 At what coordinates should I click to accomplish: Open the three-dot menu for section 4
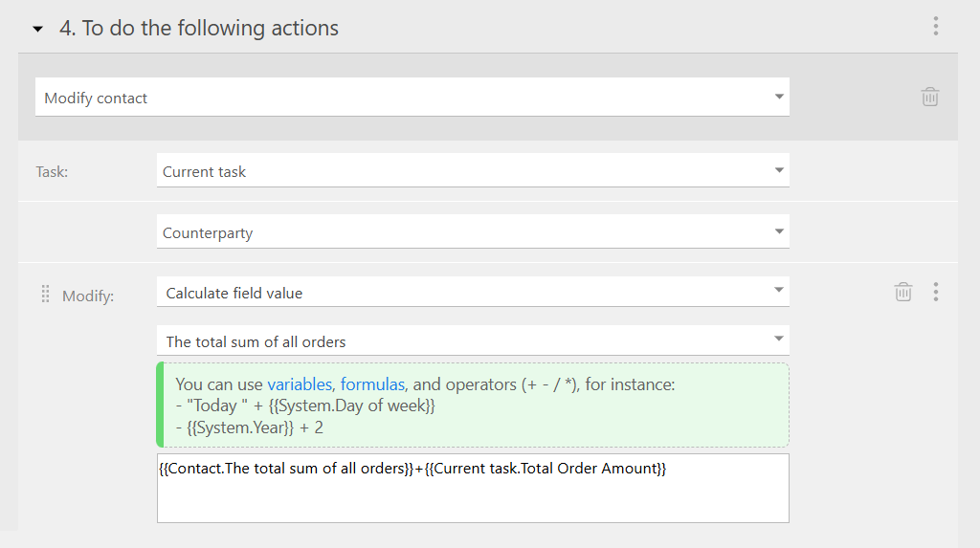click(x=936, y=26)
